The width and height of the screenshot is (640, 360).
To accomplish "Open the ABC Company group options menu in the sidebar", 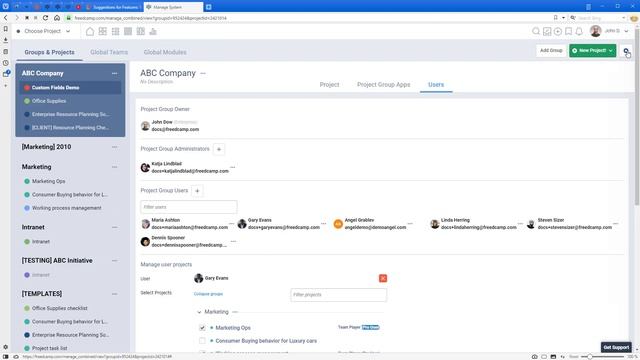I will coord(114,73).
